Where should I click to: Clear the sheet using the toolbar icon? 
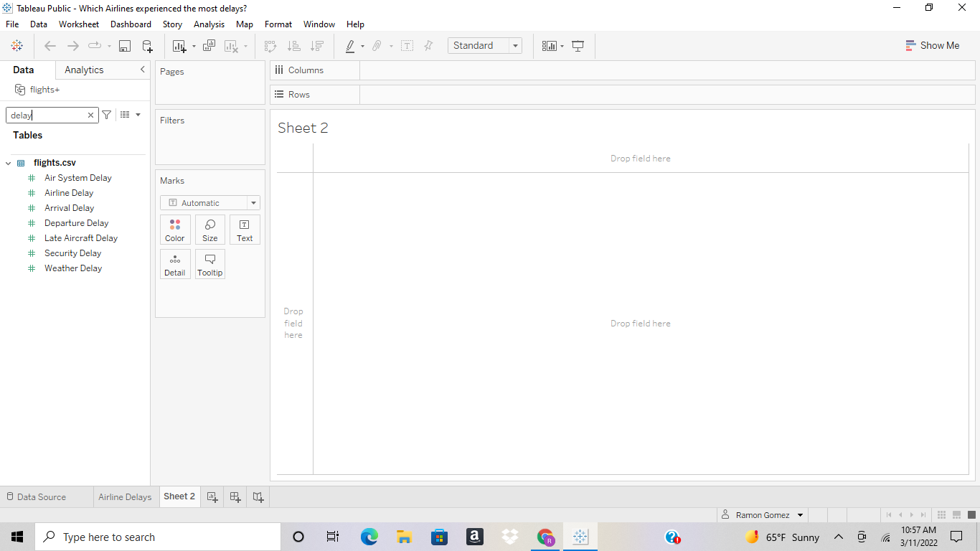pos(231,46)
